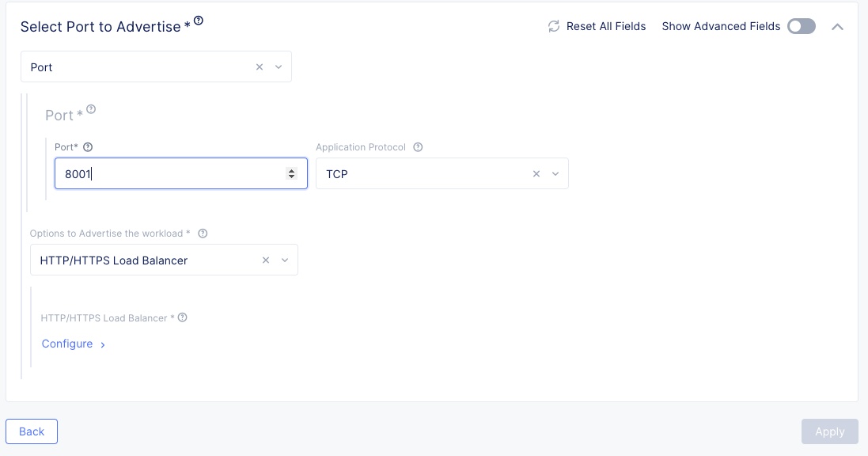This screenshot has width=868, height=456.
Task: Click HTTP/HTTPS Load Balancer label help icon
Action: point(183,317)
